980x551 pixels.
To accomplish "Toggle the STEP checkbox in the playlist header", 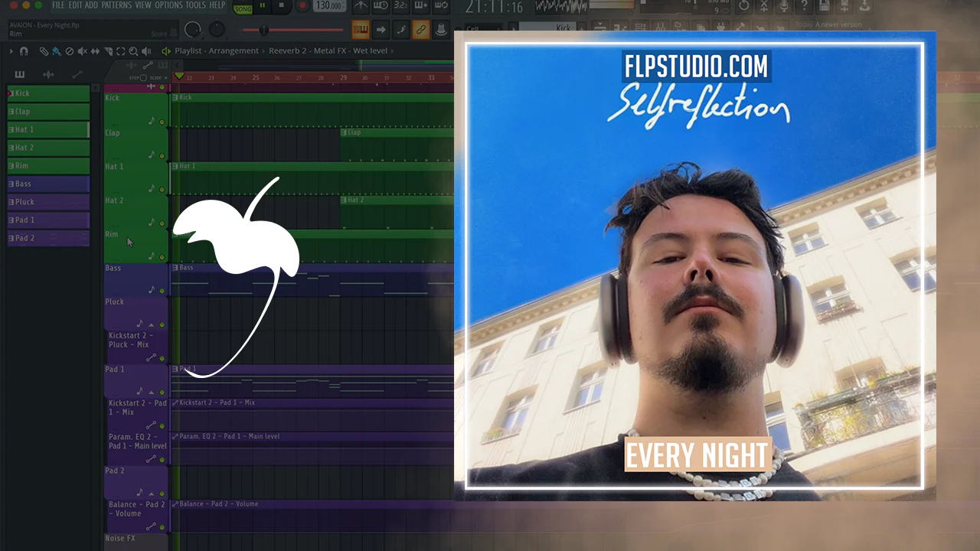I will tap(143, 78).
